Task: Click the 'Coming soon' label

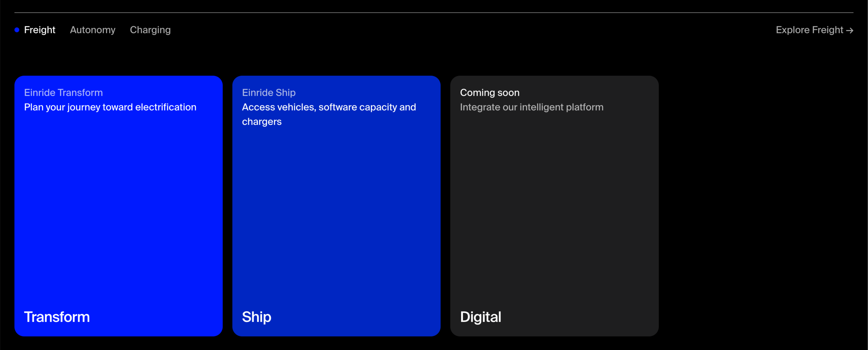Action: [490, 92]
